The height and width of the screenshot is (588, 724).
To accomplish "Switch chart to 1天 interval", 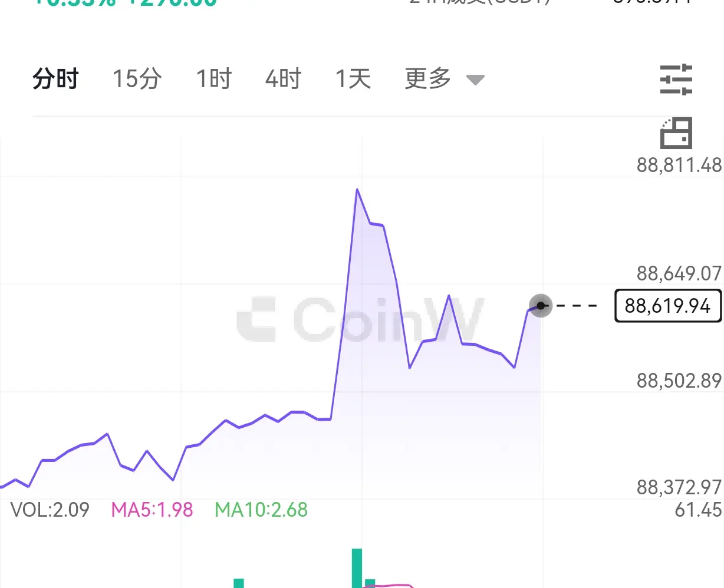I will click(x=353, y=78).
